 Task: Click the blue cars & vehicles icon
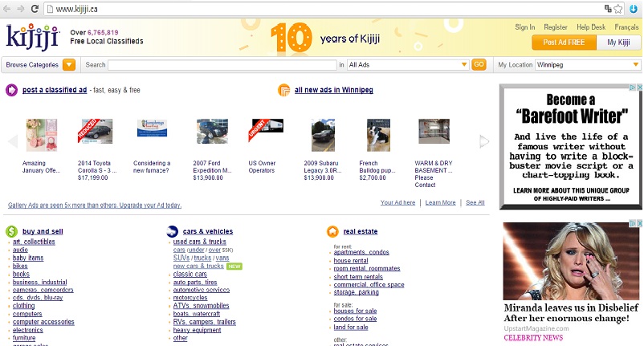point(173,231)
